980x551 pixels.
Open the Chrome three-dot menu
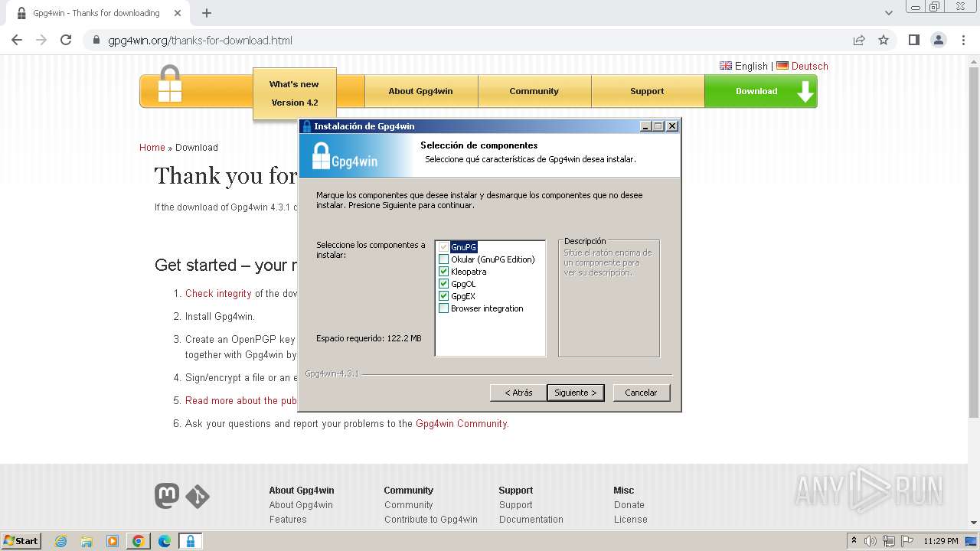coord(964,41)
